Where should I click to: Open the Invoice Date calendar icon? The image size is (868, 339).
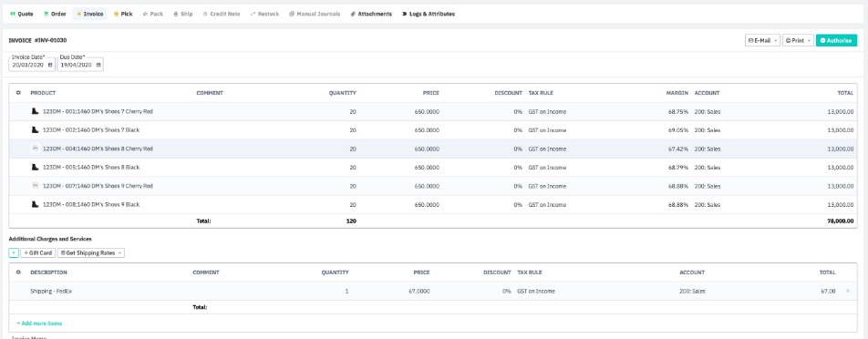click(x=50, y=66)
